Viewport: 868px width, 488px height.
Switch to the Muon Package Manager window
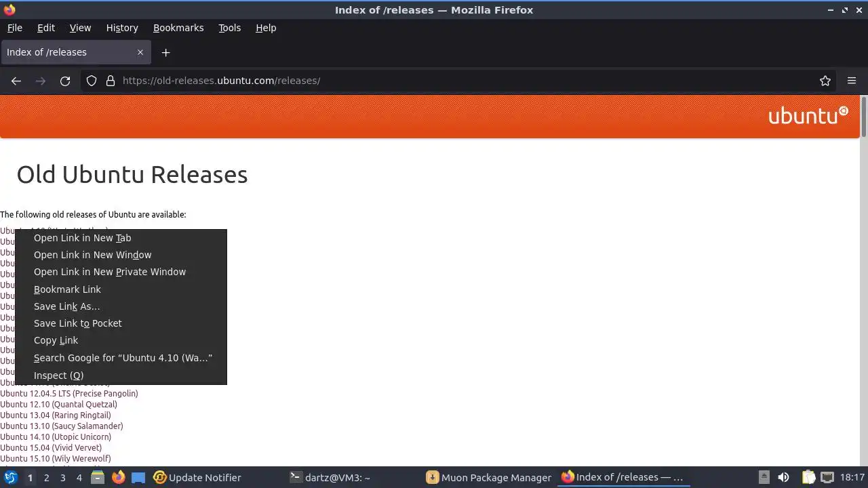pos(488,477)
